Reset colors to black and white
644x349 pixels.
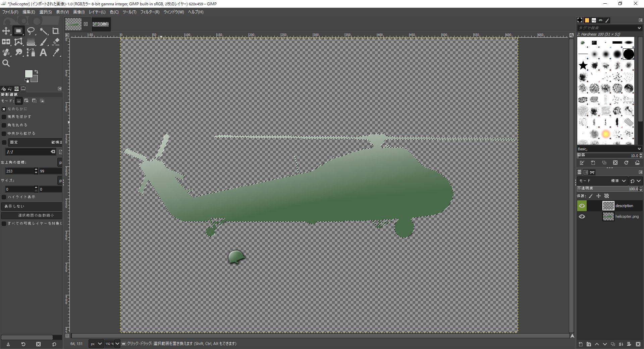point(27,81)
